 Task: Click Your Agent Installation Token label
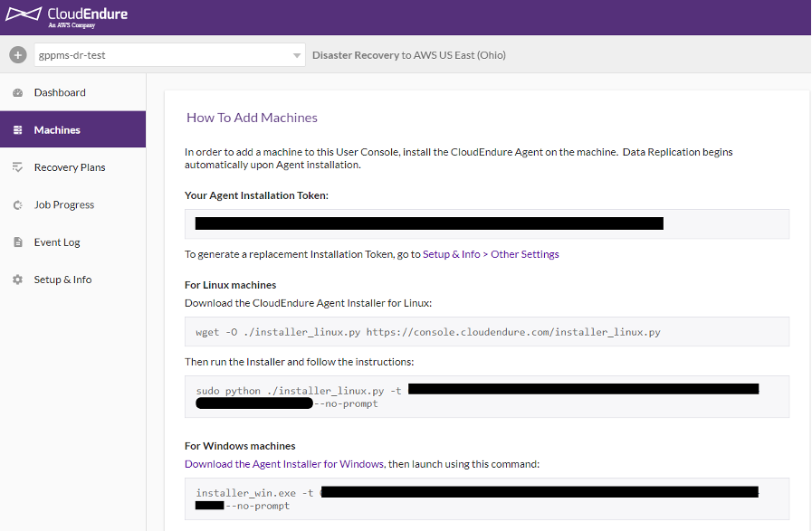[256, 195]
